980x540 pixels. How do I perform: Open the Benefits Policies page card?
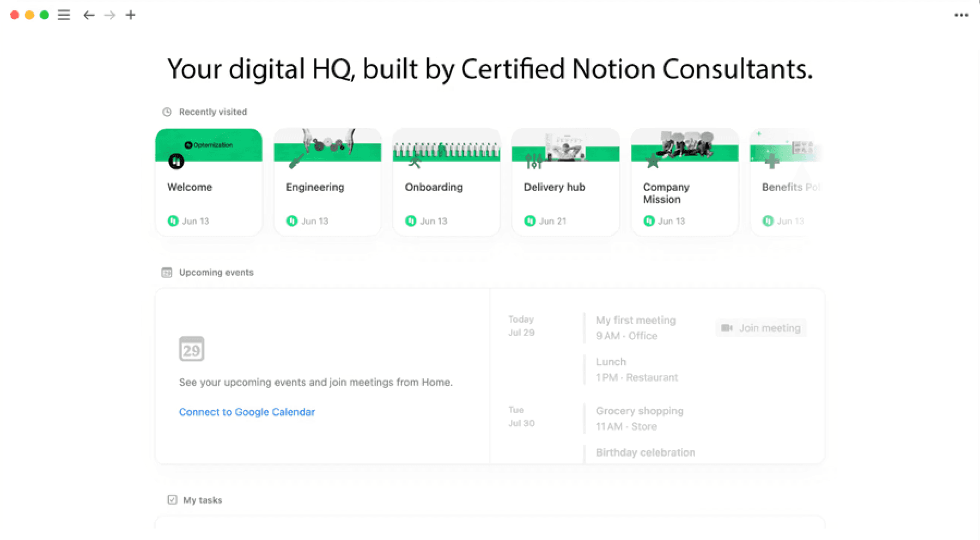(787, 182)
